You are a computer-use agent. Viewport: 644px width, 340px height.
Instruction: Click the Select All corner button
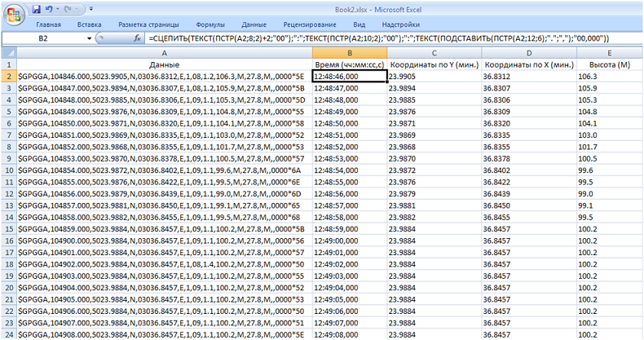[9, 53]
